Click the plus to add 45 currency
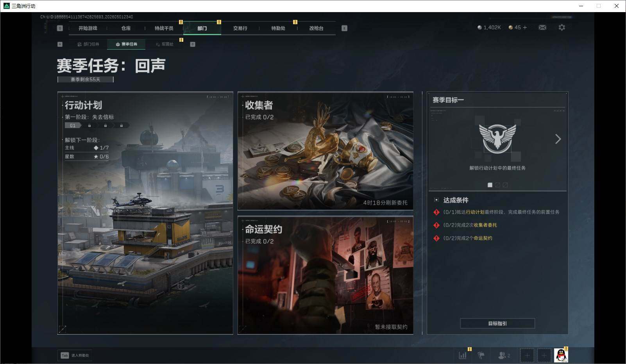Screen dimensions: 626x364 (525, 27)
